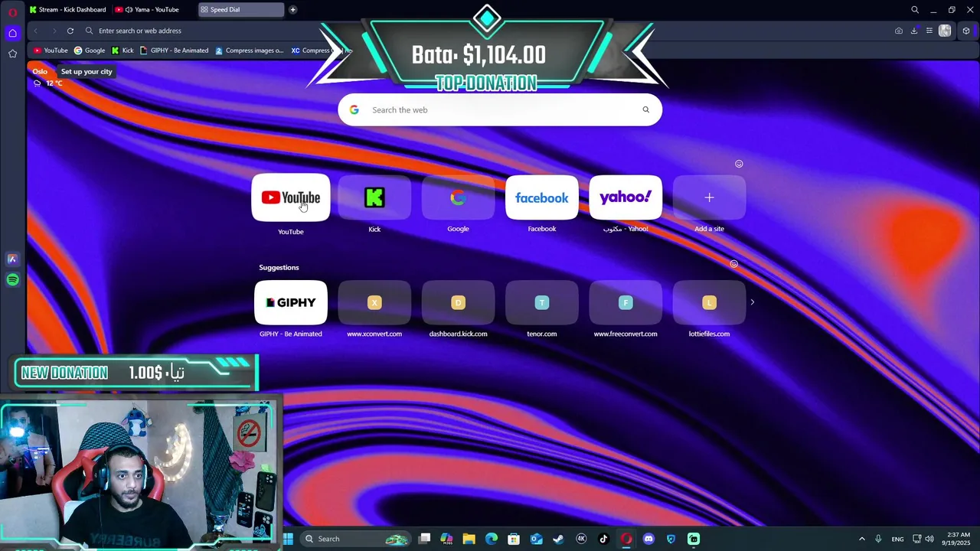The width and height of the screenshot is (980, 551).
Task: Click the Search the web field
Action: point(500,109)
